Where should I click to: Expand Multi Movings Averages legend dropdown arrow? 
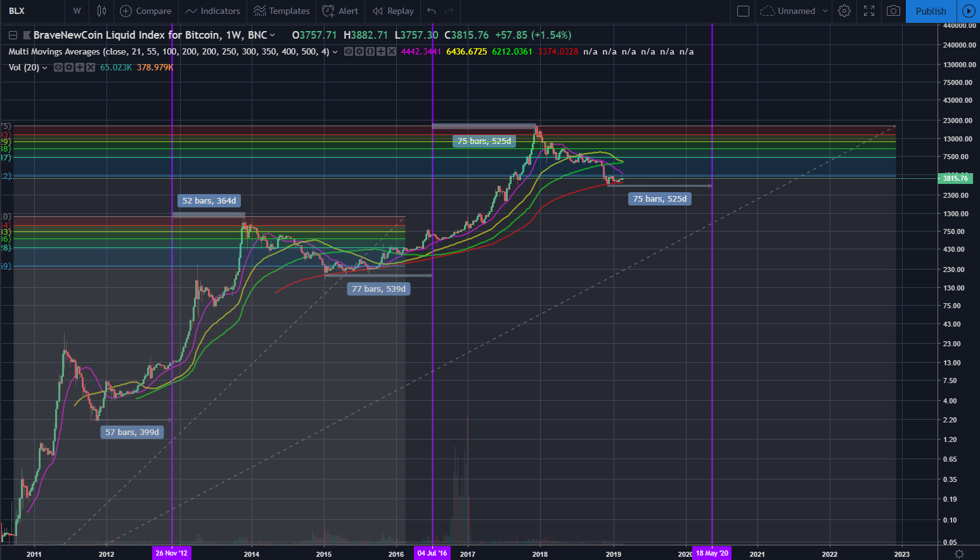(x=335, y=52)
